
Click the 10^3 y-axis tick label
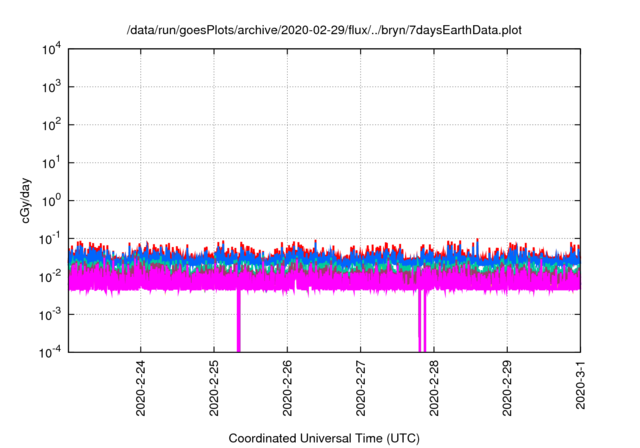click(51, 86)
